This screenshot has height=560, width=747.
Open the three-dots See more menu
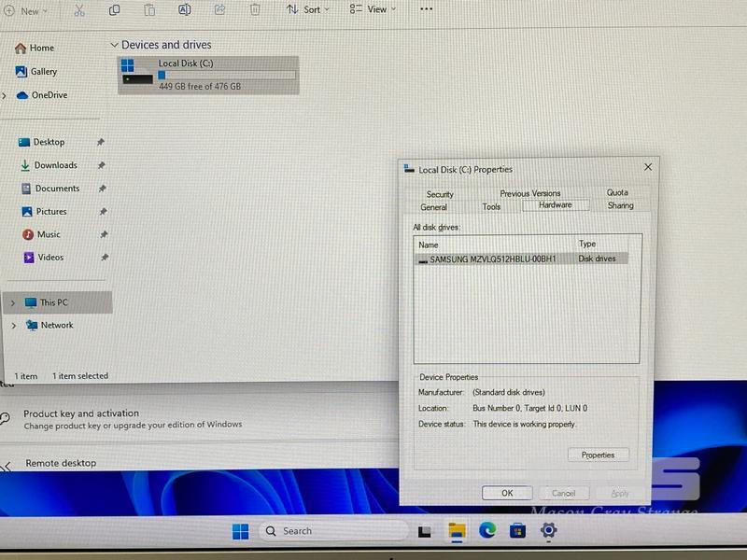[427, 8]
